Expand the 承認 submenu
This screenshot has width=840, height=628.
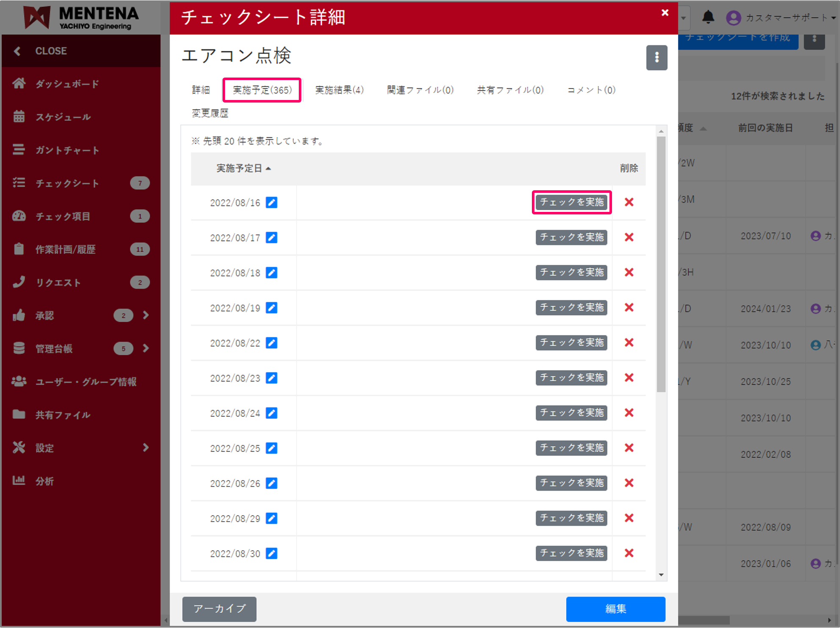146,315
